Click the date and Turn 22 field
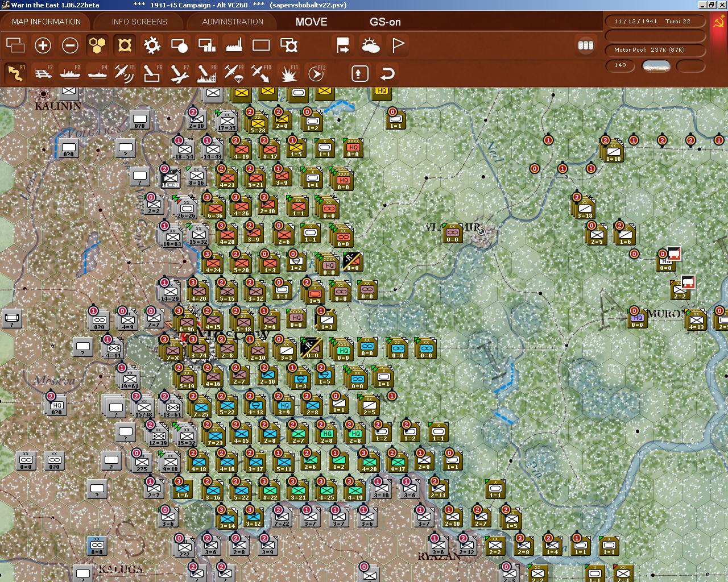 (656, 21)
